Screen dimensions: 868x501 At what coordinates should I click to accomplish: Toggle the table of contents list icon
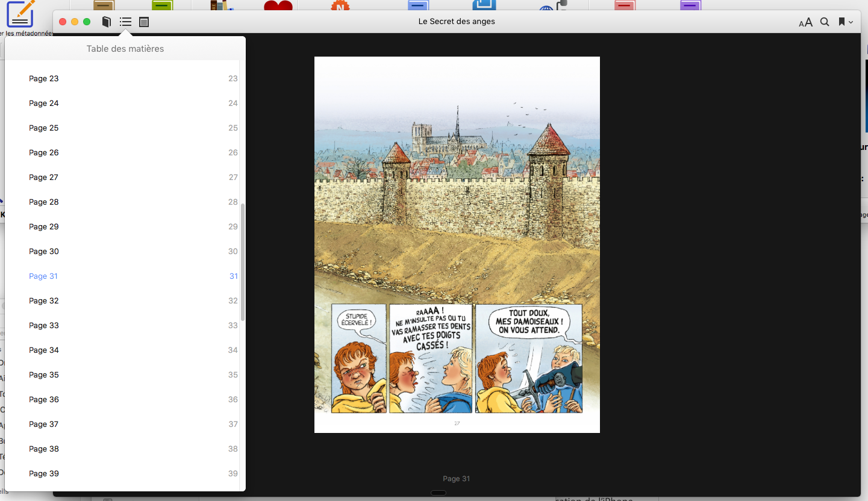[x=125, y=22]
